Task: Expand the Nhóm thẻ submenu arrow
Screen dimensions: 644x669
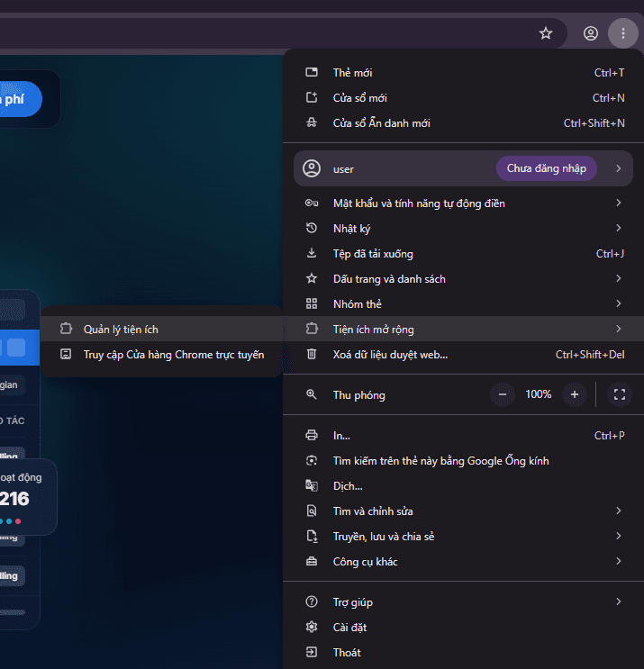Action: pyautogui.click(x=619, y=303)
